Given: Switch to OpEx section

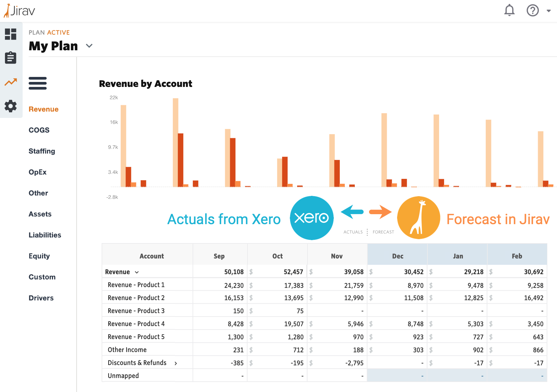Looking at the screenshot, I should (38, 172).
